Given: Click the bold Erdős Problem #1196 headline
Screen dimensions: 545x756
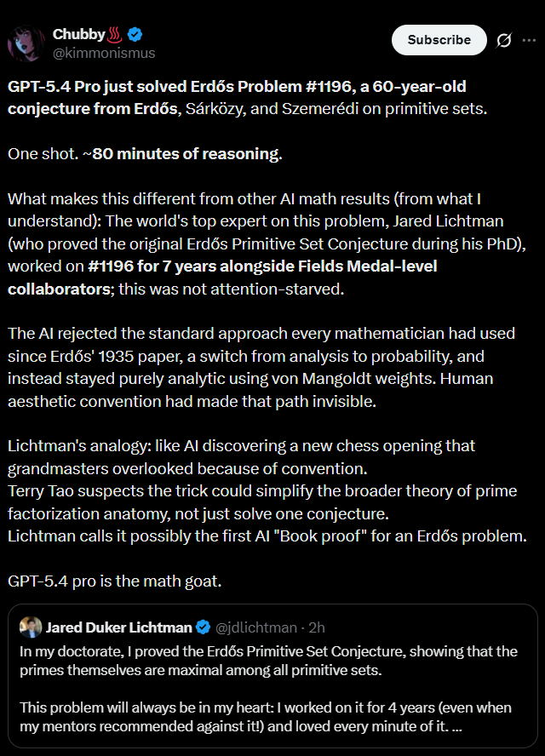Looking at the screenshot, I should pyautogui.click(x=237, y=97).
